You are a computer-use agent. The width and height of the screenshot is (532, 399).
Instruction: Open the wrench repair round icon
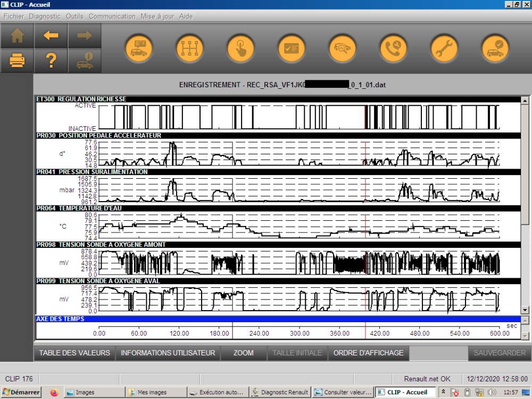pos(444,48)
